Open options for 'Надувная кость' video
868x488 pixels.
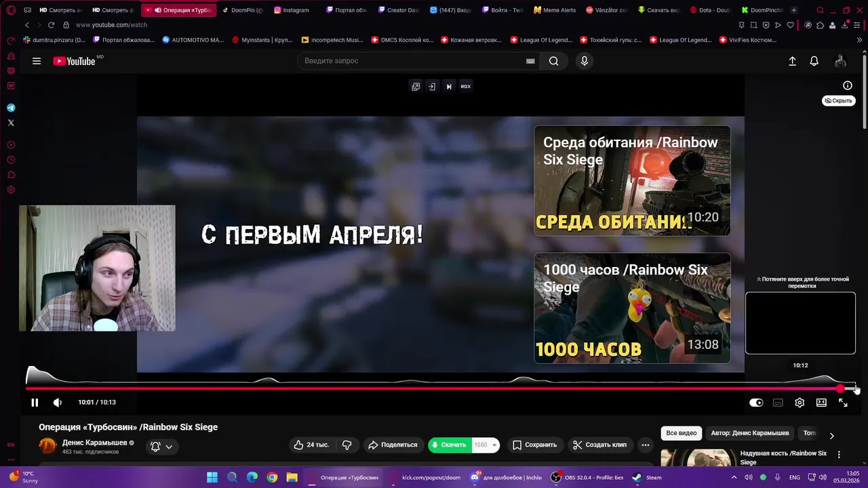click(x=839, y=455)
